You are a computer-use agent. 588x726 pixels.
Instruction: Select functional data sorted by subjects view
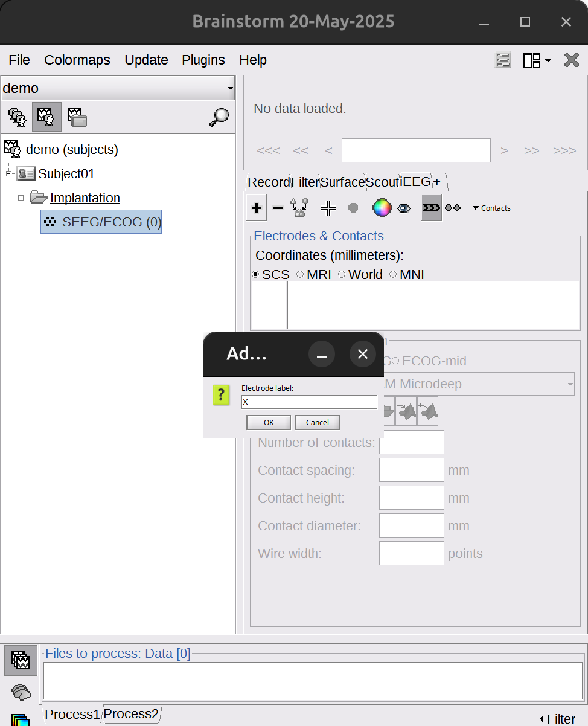tap(47, 117)
